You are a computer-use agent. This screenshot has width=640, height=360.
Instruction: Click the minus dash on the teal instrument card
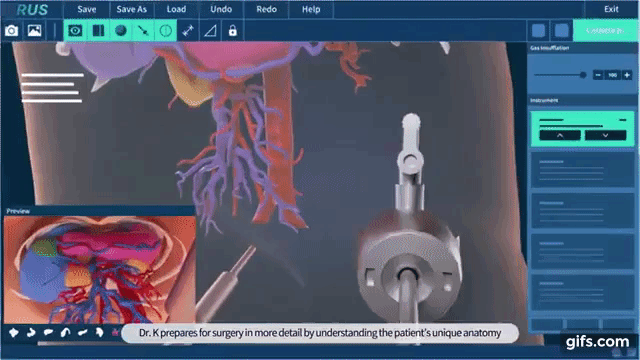(x=622, y=120)
